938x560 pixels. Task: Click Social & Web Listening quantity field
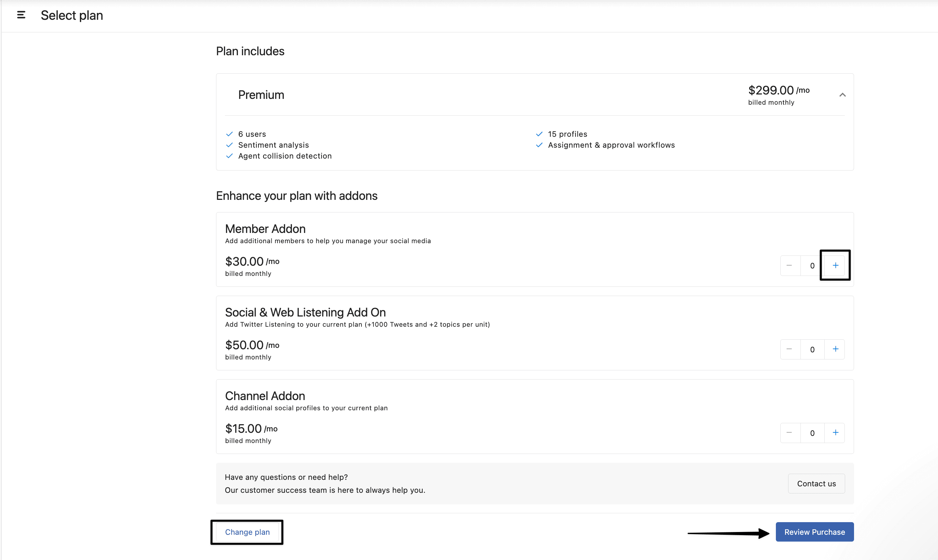tap(812, 350)
